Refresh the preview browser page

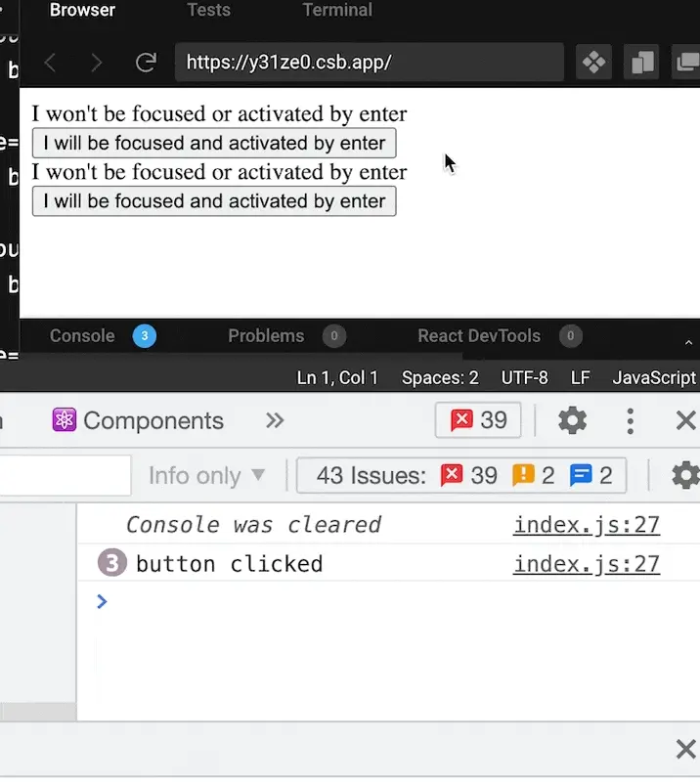coord(147,63)
